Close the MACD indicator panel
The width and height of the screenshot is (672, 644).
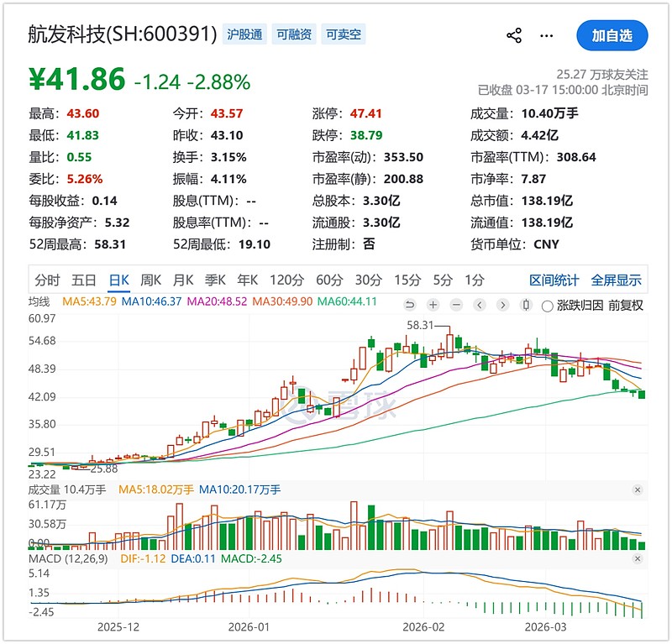tap(638, 558)
